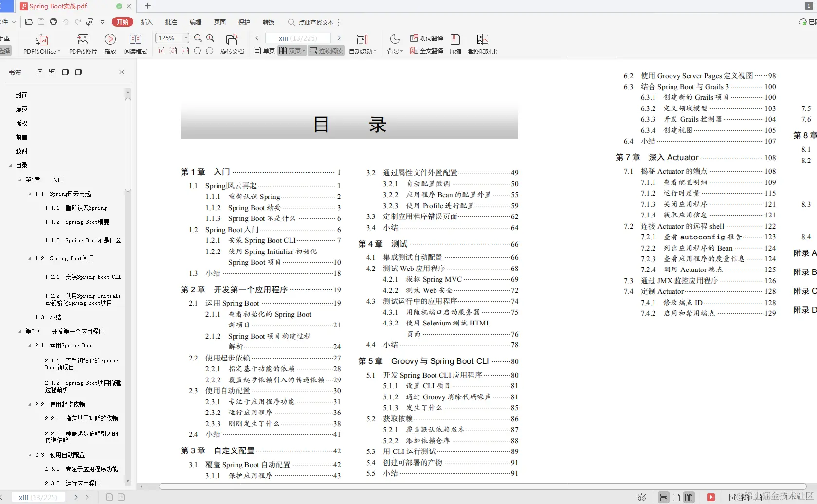Open the 页面 menu tab
This screenshot has width=817, height=504.
220,22
